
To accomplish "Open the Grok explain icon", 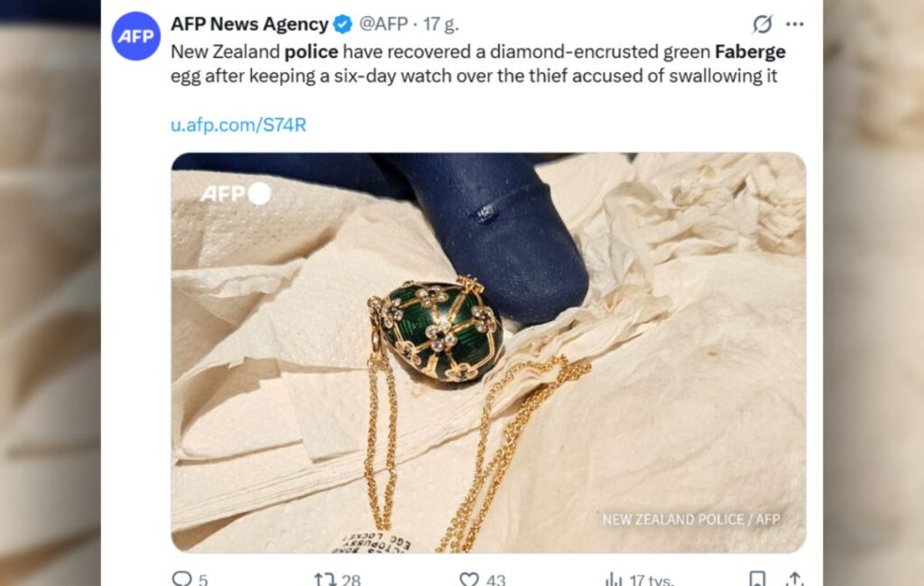I will point(762,24).
